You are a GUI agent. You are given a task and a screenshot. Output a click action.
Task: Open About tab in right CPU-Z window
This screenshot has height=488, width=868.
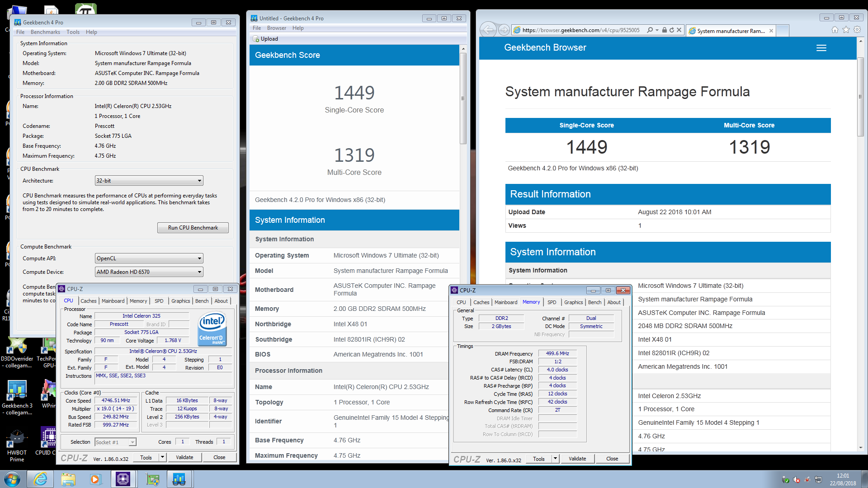click(x=614, y=302)
